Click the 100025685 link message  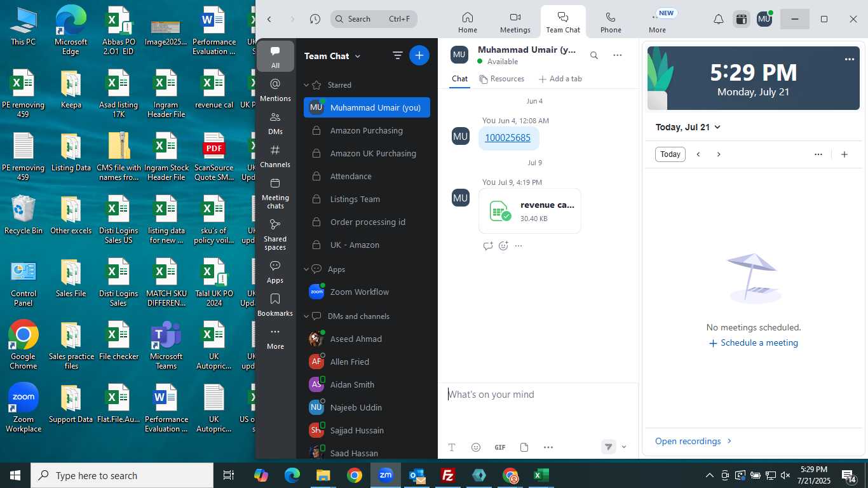coord(508,138)
